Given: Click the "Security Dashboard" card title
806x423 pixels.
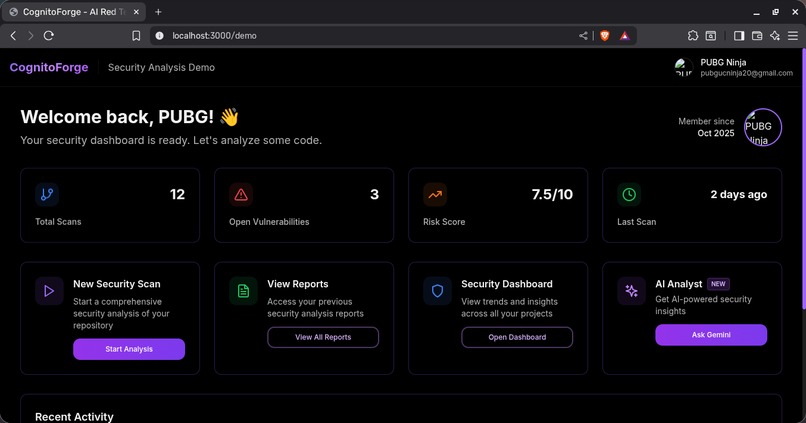Looking at the screenshot, I should click(507, 284).
